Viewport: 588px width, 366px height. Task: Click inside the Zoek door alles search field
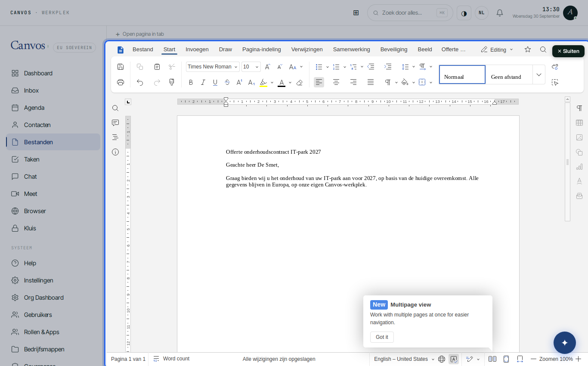pyautogui.click(x=410, y=13)
